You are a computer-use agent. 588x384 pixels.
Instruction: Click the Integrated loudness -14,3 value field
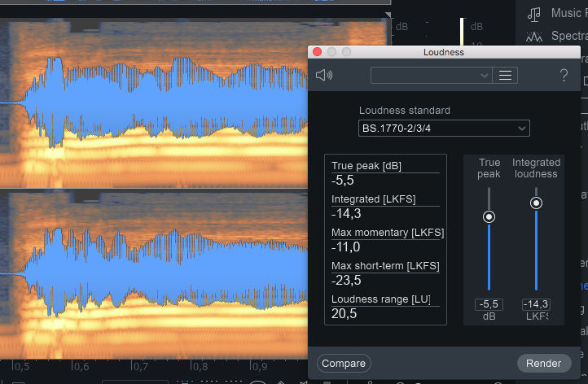(536, 304)
